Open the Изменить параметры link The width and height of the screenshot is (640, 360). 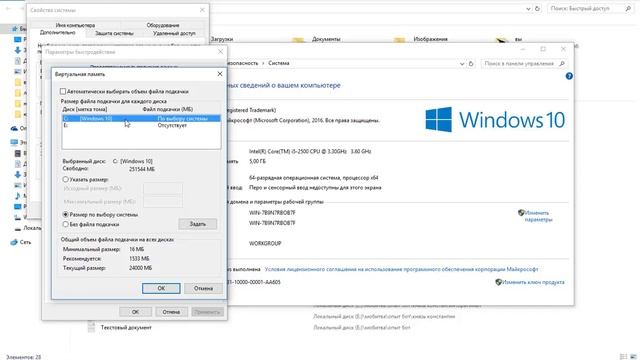click(x=538, y=216)
